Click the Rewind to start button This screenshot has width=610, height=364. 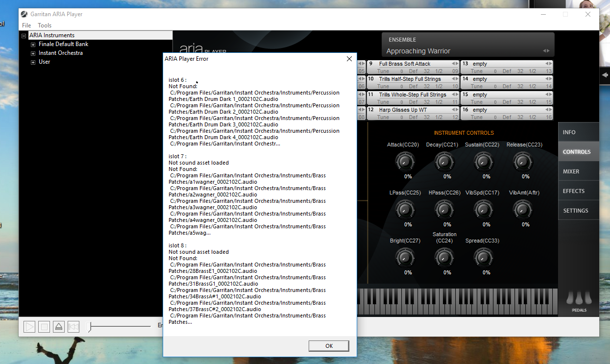(x=73, y=327)
